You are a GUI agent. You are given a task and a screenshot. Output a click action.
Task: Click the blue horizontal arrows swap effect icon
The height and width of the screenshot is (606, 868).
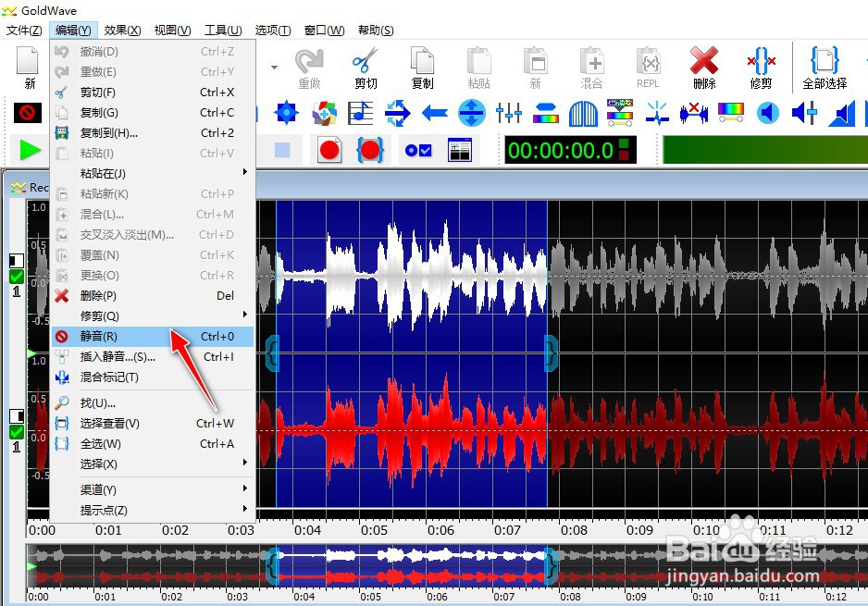398,113
